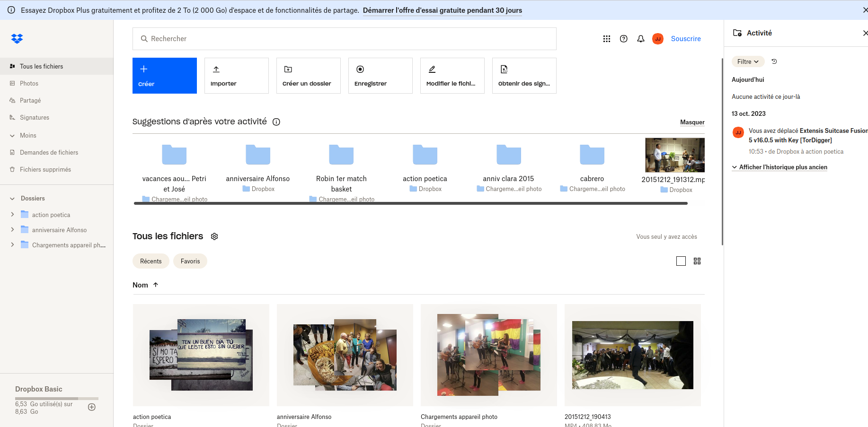Image resolution: width=868 pixels, height=427 pixels.
Task: Click JJ avatar in activity entry
Action: coord(738,132)
